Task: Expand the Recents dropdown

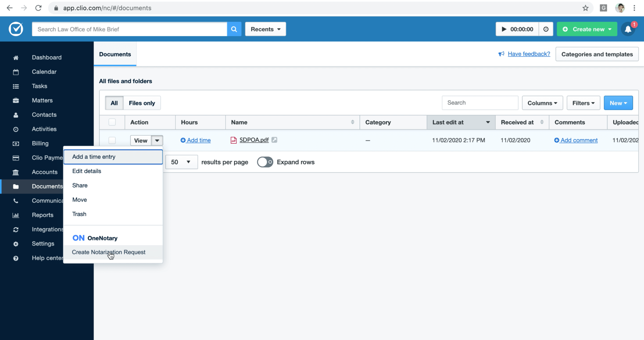Action: point(265,29)
